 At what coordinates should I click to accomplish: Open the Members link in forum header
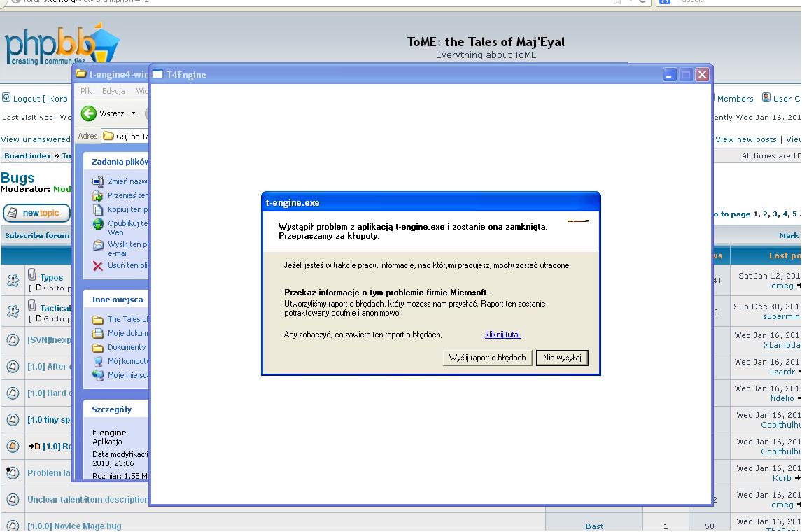(735, 99)
